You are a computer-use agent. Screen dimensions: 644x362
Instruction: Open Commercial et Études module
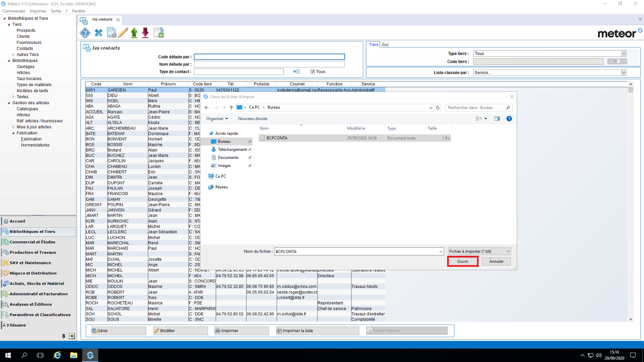(33, 242)
